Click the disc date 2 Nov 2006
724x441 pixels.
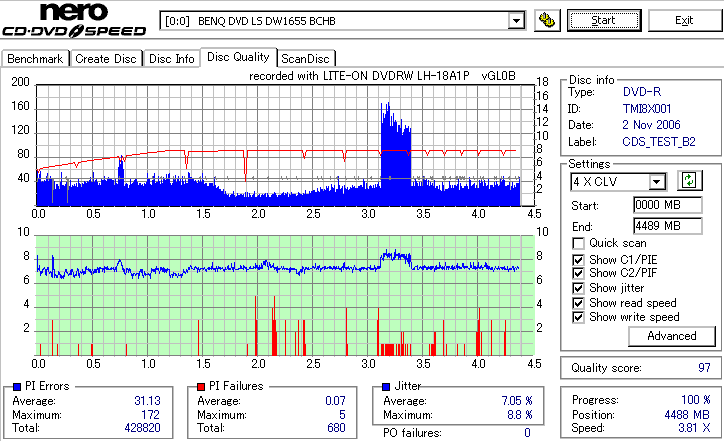point(651,125)
